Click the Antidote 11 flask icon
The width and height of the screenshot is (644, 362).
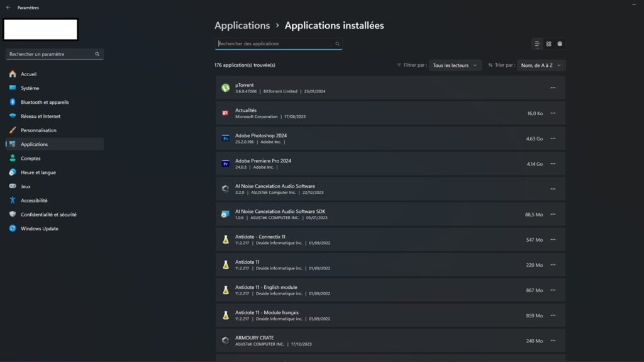point(226,265)
